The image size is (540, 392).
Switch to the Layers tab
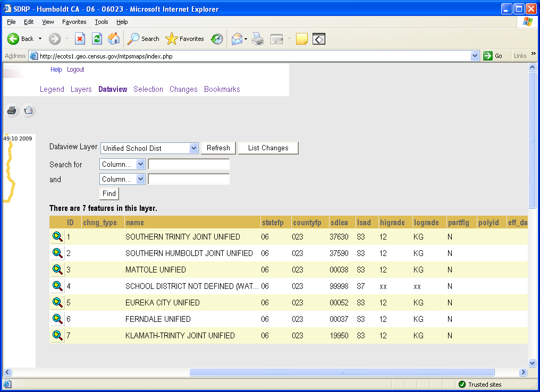coord(81,89)
